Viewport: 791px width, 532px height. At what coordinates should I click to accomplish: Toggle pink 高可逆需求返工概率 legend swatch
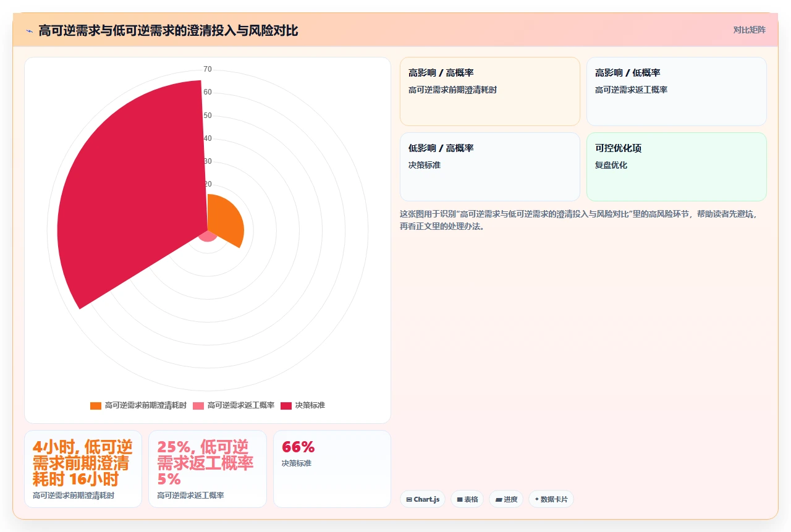pyautogui.click(x=198, y=405)
